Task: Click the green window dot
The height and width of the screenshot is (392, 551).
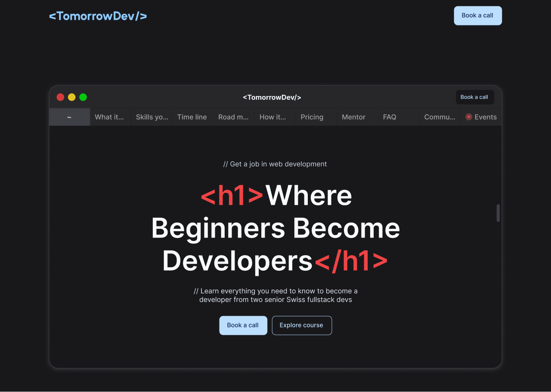Action: click(x=83, y=97)
